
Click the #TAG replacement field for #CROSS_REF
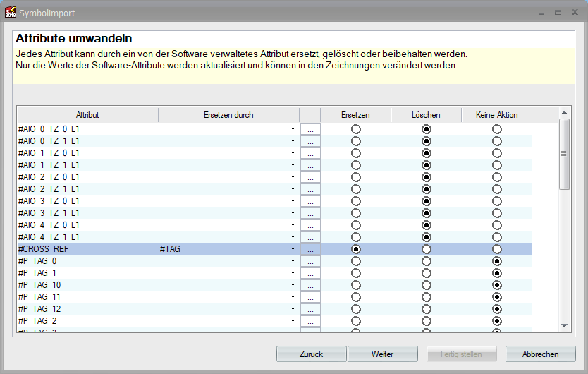coord(226,249)
